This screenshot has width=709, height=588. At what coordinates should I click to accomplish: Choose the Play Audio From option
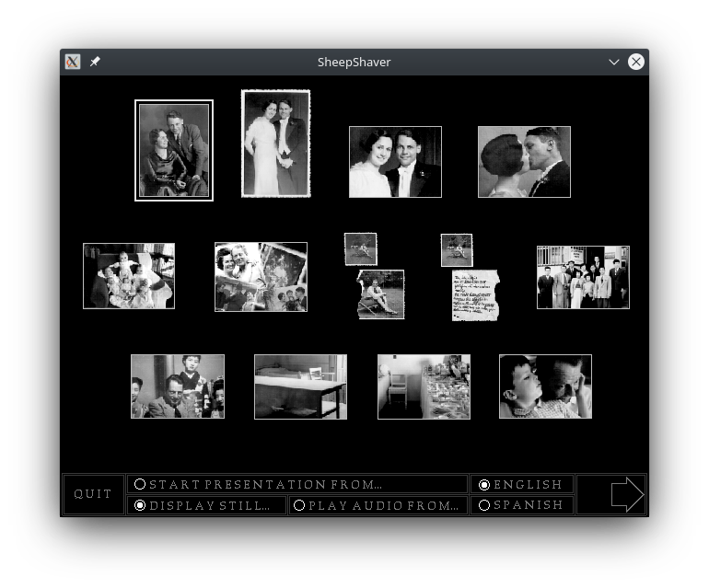point(299,505)
